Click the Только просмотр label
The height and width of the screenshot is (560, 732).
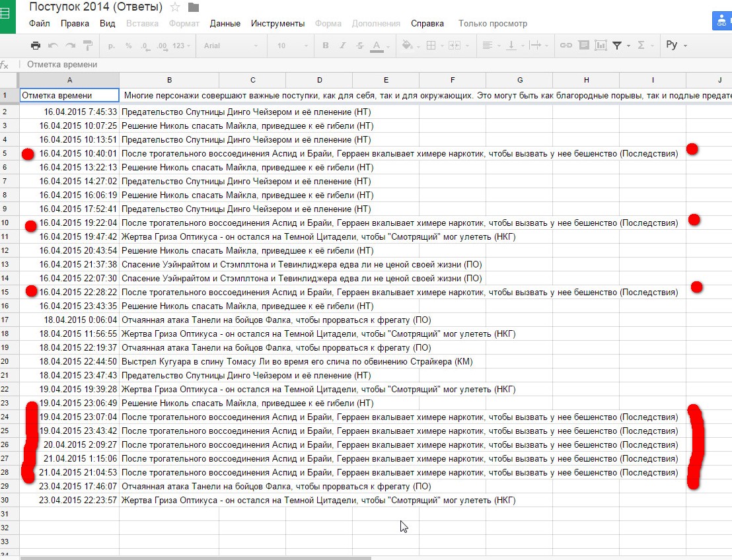(x=492, y=23)
